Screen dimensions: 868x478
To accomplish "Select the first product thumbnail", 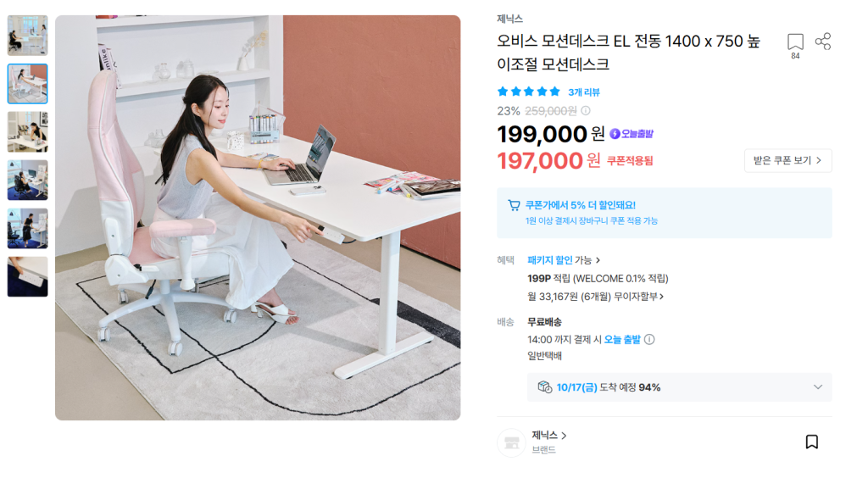I will pyautogui.click(x=28, y=36).
